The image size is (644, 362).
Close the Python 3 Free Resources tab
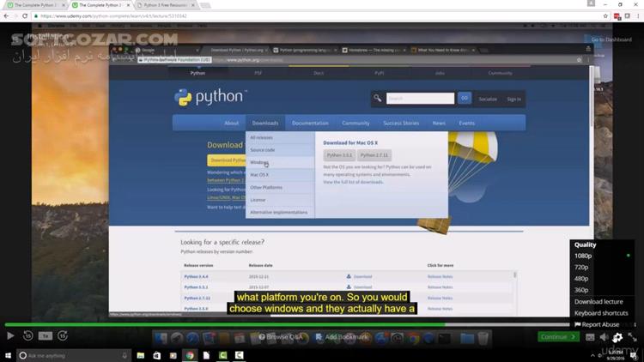[193, 5]
